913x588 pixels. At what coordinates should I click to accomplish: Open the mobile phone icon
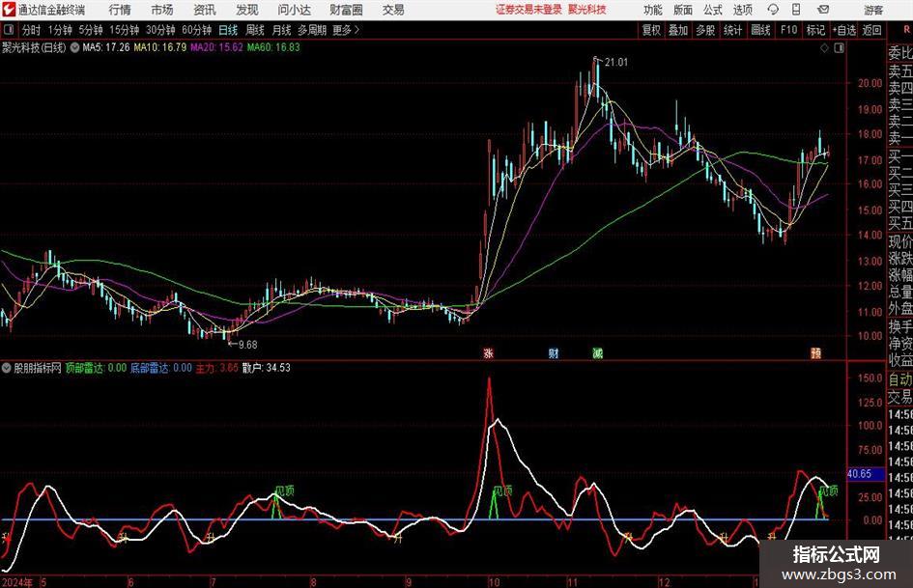[x=796, y=10]
